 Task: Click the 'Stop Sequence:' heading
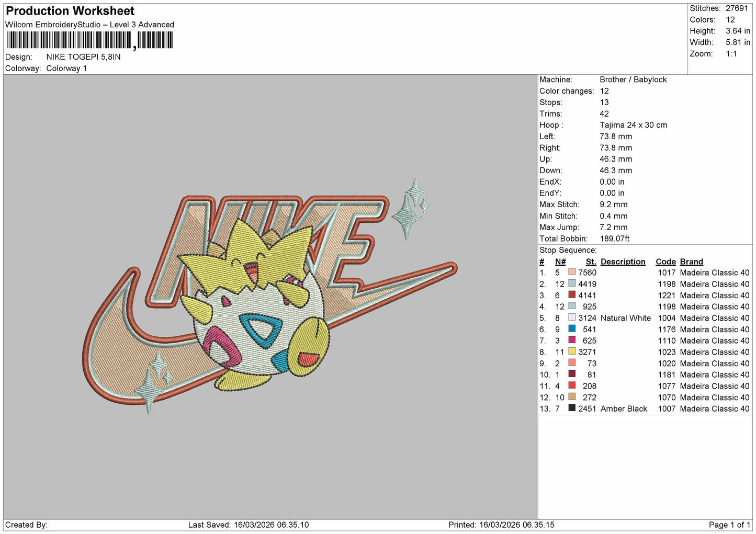click(x=568, y=250)
